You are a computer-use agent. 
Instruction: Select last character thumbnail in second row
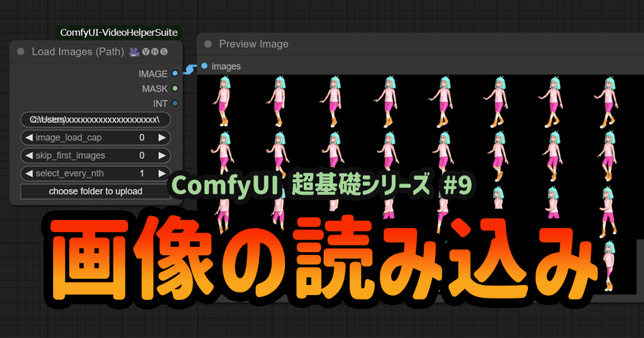coord(608,156)
